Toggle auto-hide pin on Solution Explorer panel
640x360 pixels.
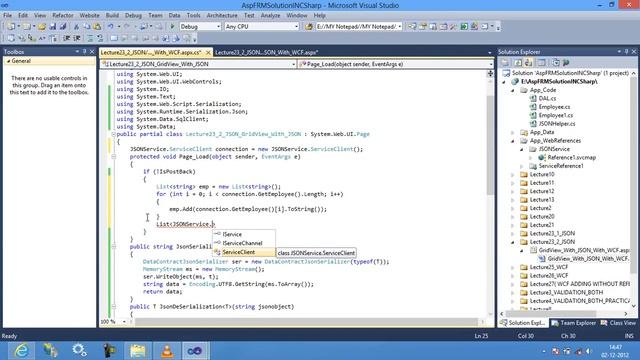[626, 52]
